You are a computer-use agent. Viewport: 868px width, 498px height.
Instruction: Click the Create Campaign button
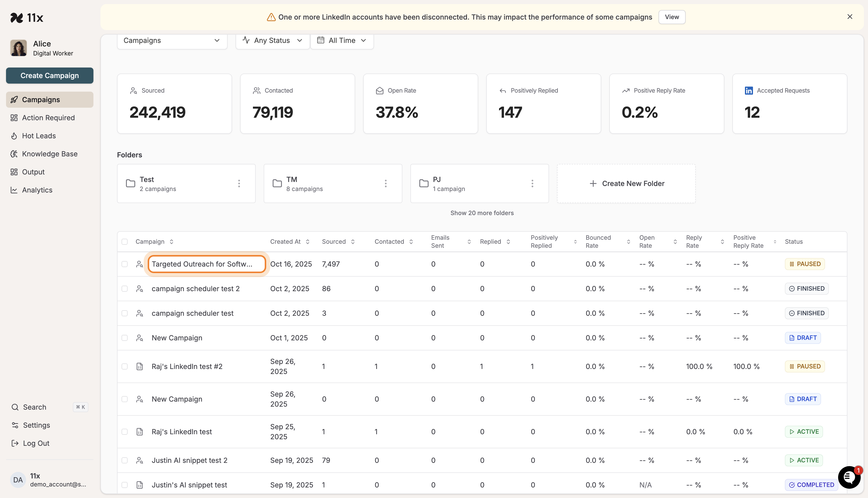pyautogui.click(x=49, y=75)
